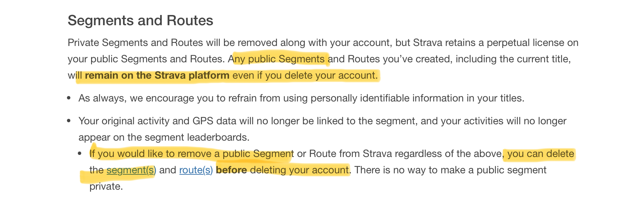Open the "segment(s)" hyperlink

click(131, 170)
